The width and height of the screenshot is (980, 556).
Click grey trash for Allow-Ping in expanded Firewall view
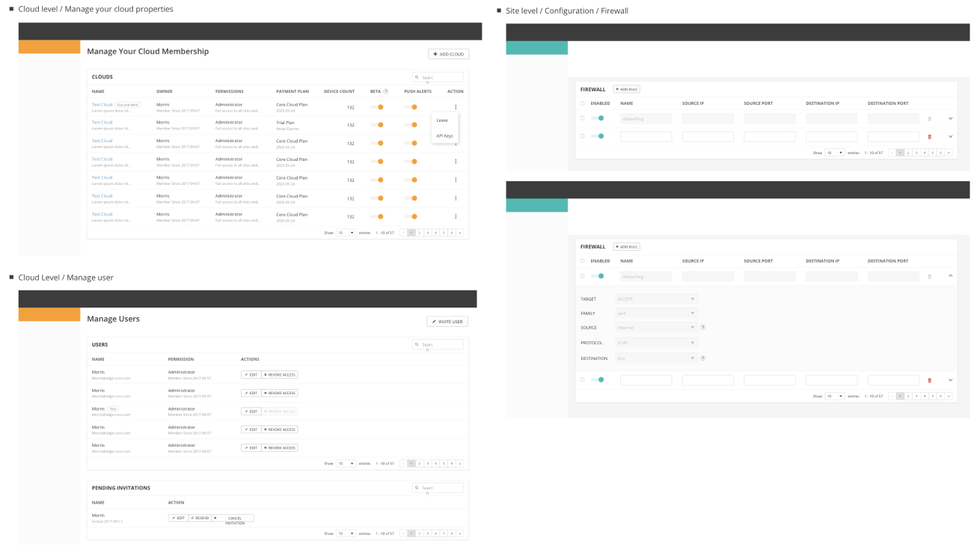click(930, 276)
